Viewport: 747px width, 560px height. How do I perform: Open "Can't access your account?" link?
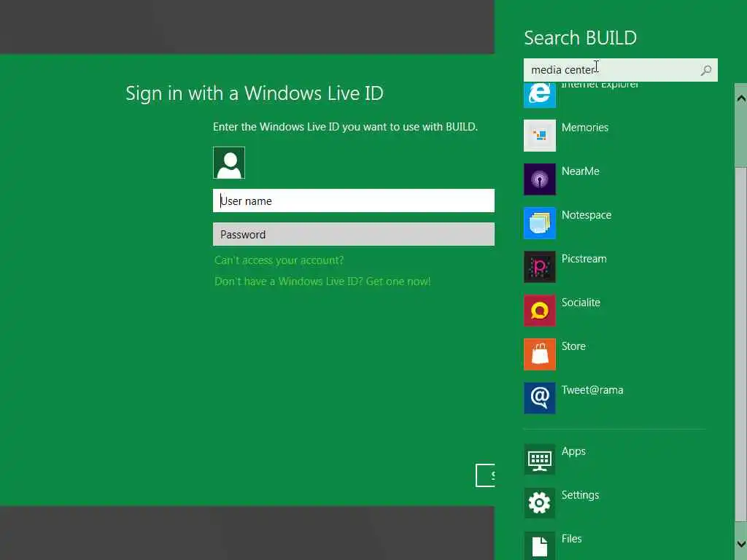tap(279, 260)
